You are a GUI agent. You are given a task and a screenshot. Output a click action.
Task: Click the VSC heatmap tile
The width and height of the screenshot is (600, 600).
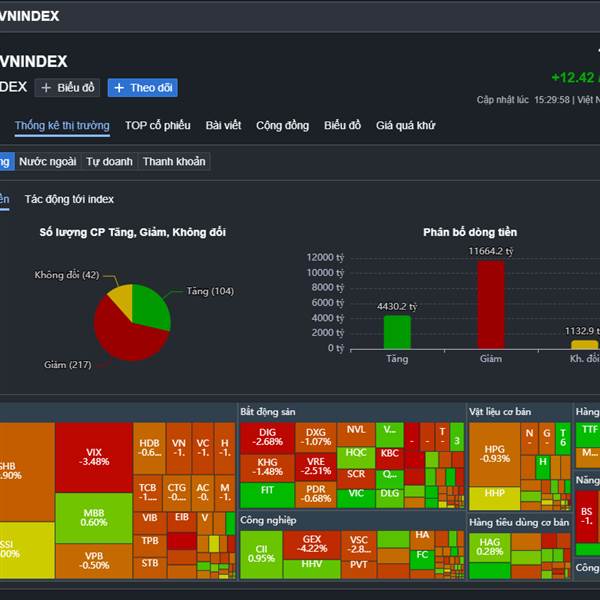(359, 545)
